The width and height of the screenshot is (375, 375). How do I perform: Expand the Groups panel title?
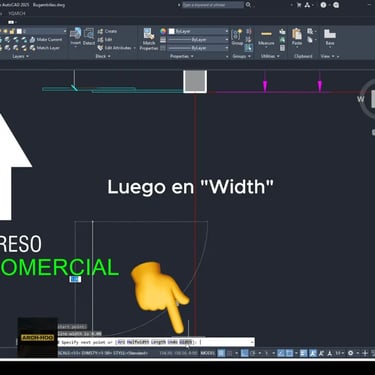242,56
